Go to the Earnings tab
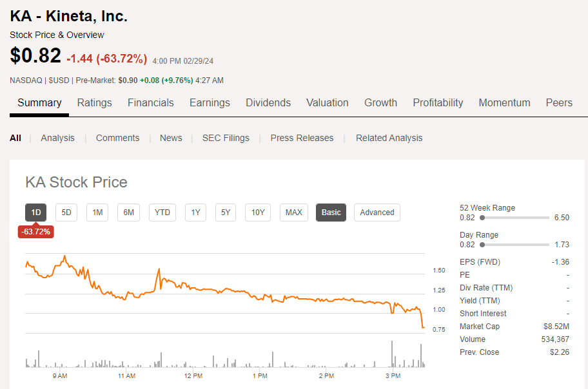The height and width of the screenshot is (389, 588). (210, 102)
